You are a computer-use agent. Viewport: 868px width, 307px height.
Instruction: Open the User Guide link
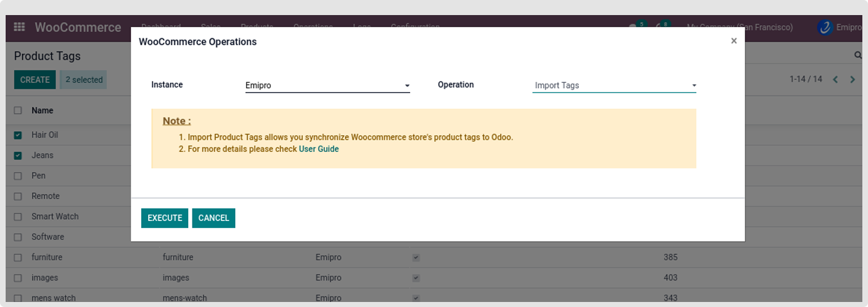[x=319, y=149]
